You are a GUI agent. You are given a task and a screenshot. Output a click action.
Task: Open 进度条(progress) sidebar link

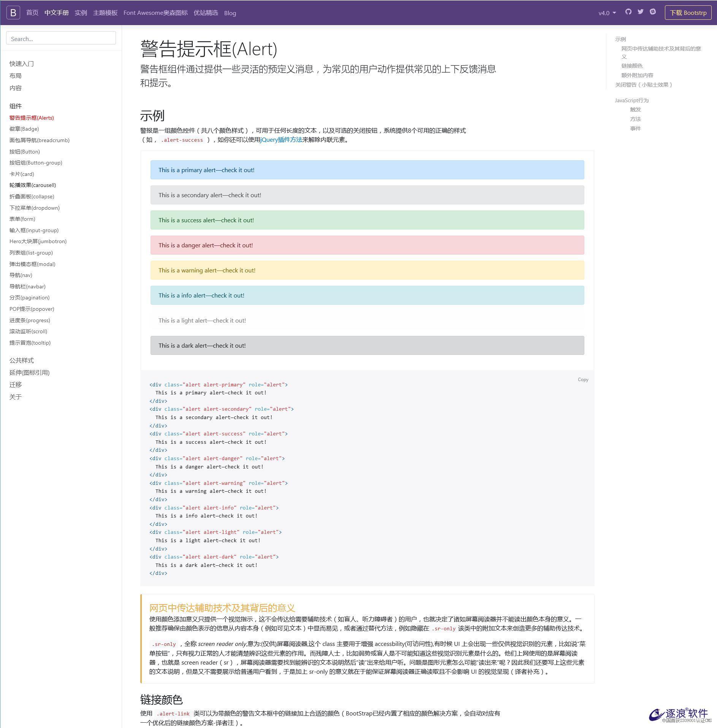coord(30,320)
